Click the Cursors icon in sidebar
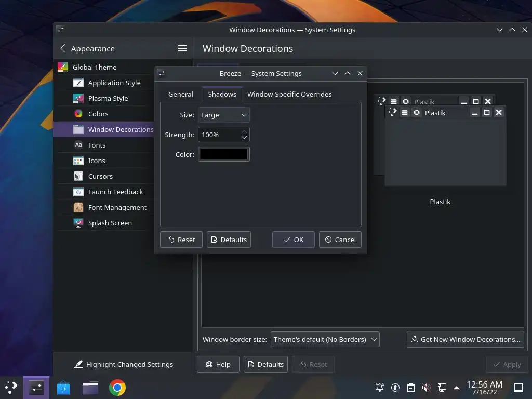 click(78, 176)
